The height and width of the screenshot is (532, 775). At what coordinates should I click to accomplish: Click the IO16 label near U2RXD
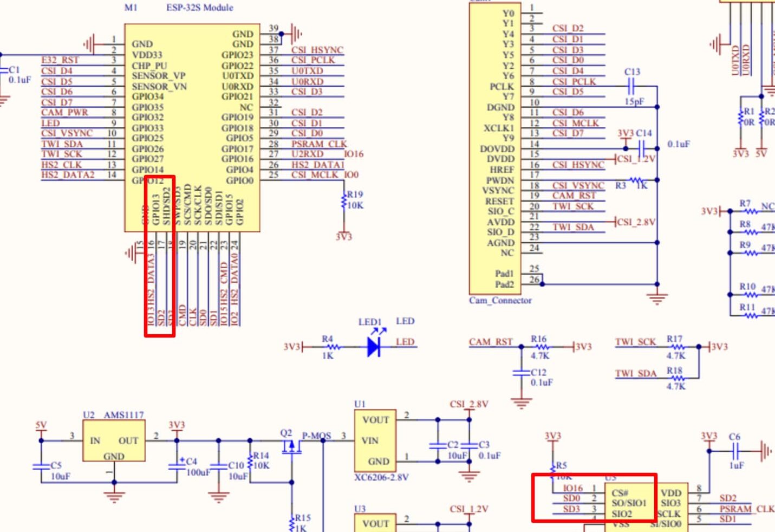(x=354, y=154)
